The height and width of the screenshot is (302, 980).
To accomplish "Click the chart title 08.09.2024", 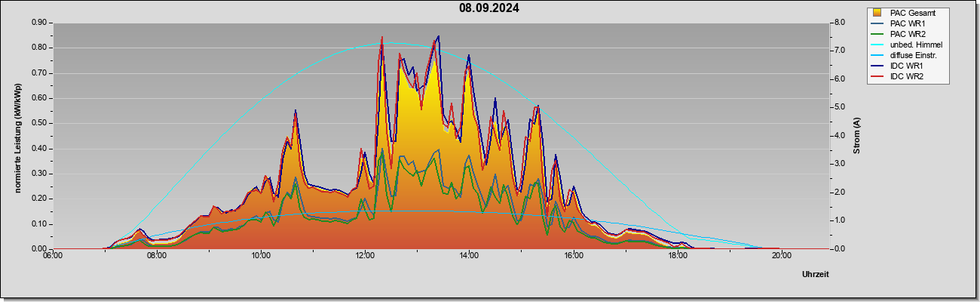I will tap(489, 8).
